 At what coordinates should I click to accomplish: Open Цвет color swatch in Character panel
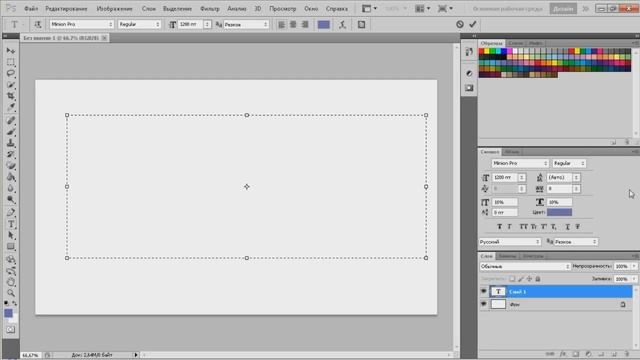tap(559, 212)
